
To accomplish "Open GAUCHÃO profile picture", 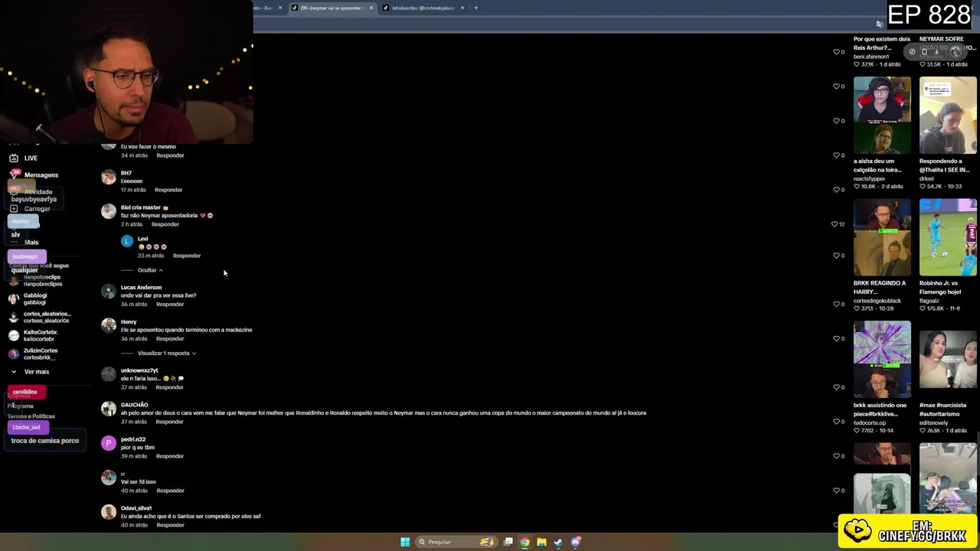I will [109, 409].
